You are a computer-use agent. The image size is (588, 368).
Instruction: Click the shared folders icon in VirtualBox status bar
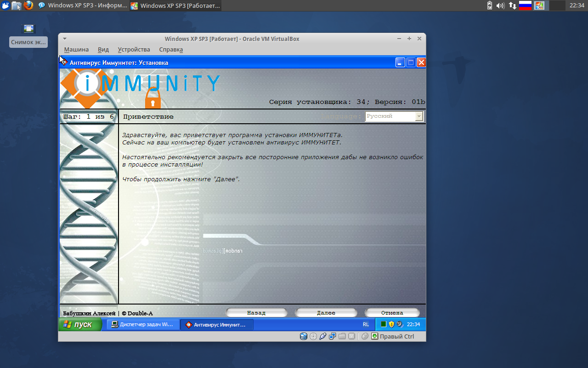pos(342,336)
